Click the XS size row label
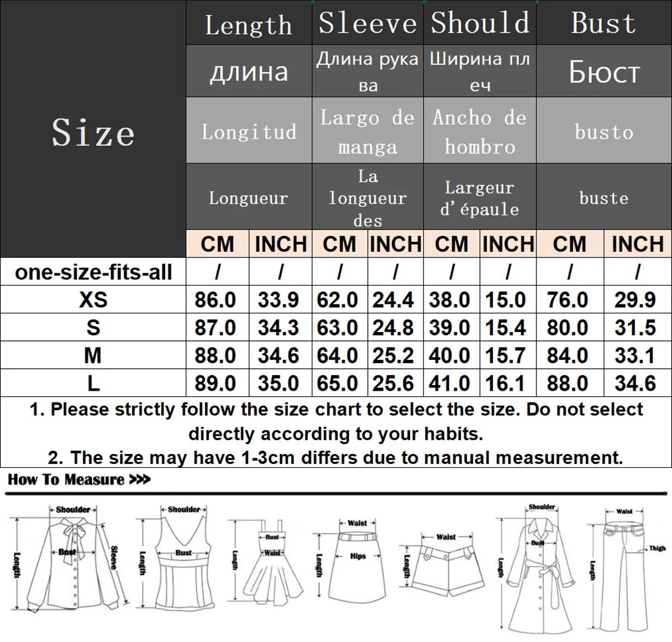Screen dimensions: 672x642 click(93, 299)
